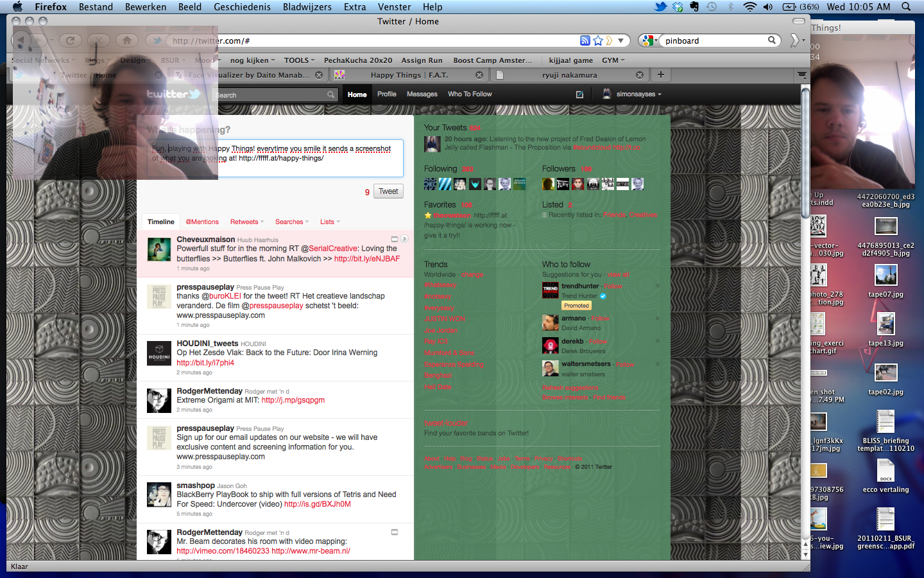Follow the armano suggested account

600,319
